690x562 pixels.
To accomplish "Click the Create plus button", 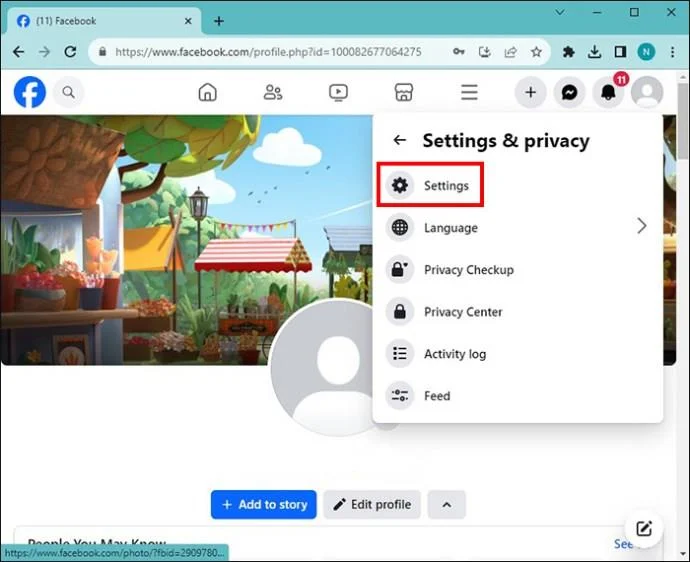I will pos(531,92).
